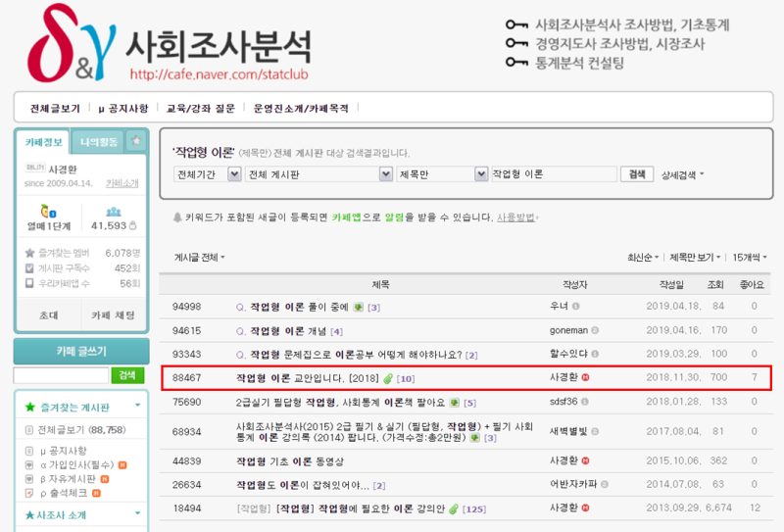The image size is (784, 532).
Task: Click the member icon beside author sdsf36
Action: tap(585, 402)
